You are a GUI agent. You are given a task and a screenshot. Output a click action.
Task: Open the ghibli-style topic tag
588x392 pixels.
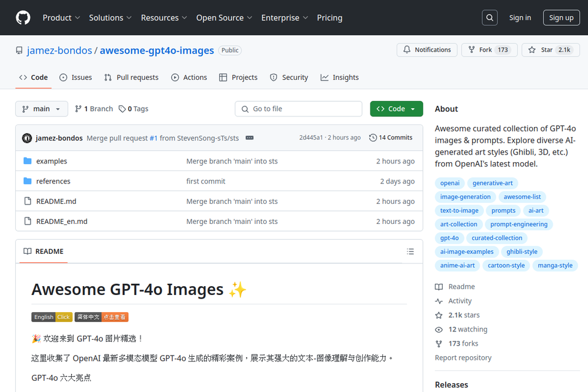[x=522, y=252]
